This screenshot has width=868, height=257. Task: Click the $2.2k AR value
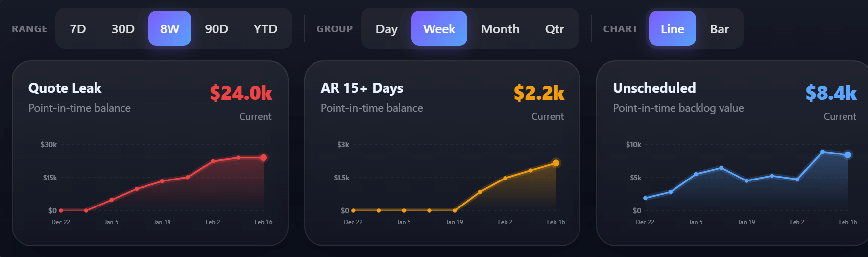(x=539, y=93)
